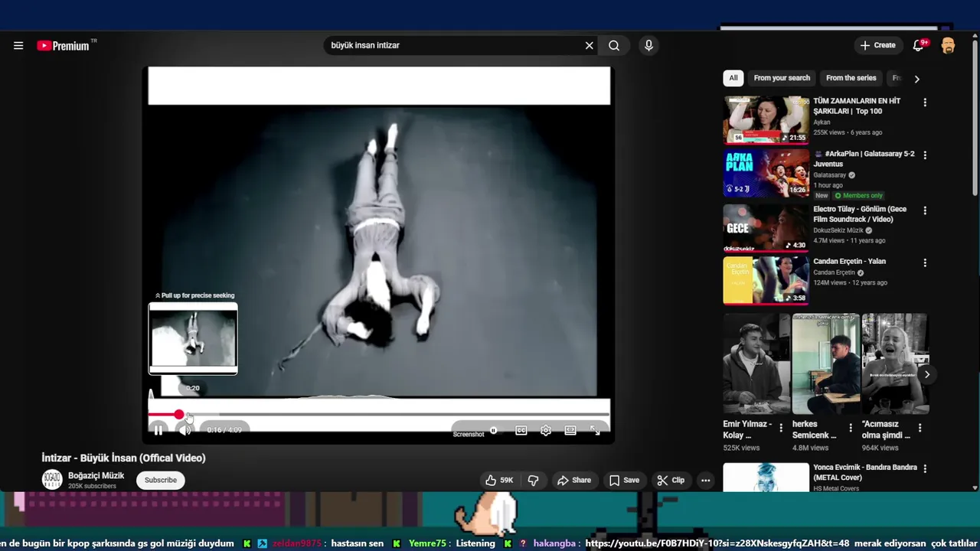Open the "Acımasız olma şimdi" short
Image resolution: width=980 pixels, height=551 pixels.
(895, 364)
